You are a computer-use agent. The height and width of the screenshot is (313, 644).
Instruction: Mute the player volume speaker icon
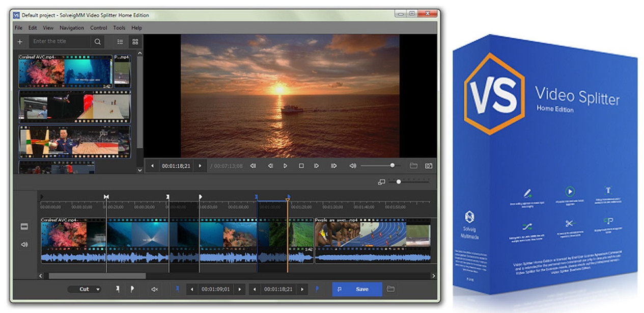tap(352, 166)
